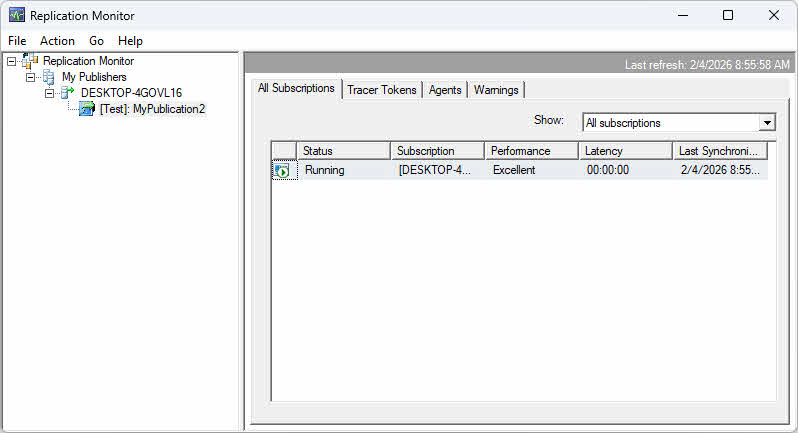Click the Replication Monitor title bar icon

[x=17, y=15]
